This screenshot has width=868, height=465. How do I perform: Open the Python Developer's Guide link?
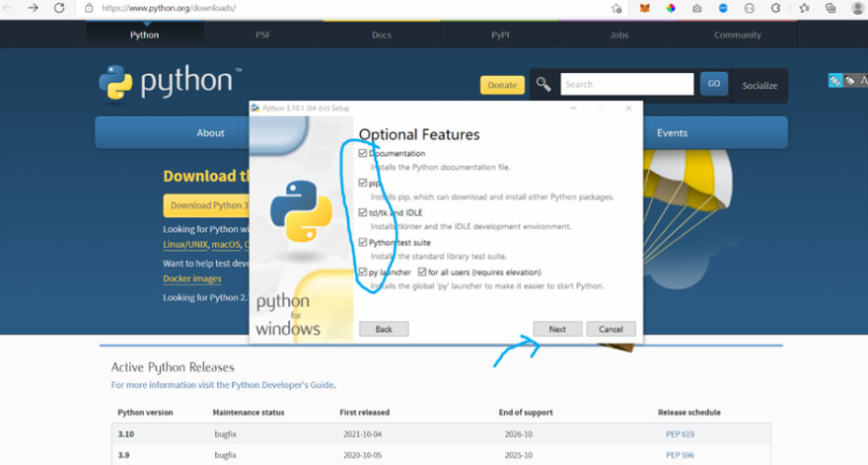282,385
